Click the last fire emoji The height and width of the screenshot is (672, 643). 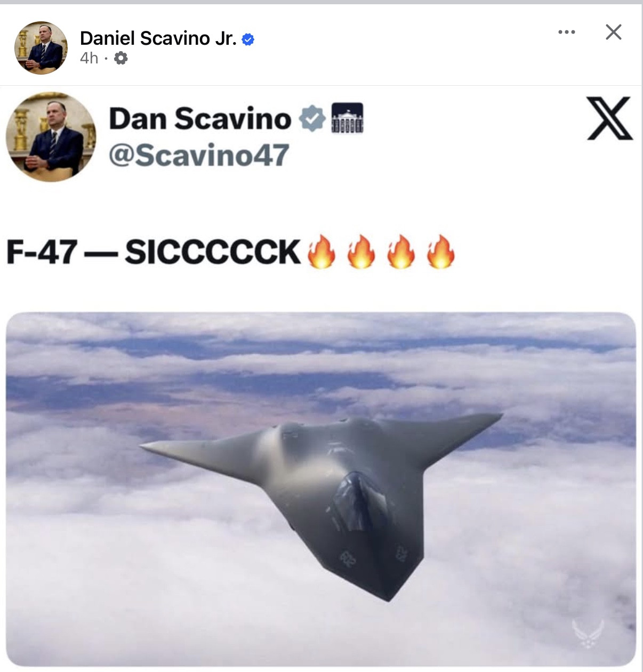tap(441, 252)
